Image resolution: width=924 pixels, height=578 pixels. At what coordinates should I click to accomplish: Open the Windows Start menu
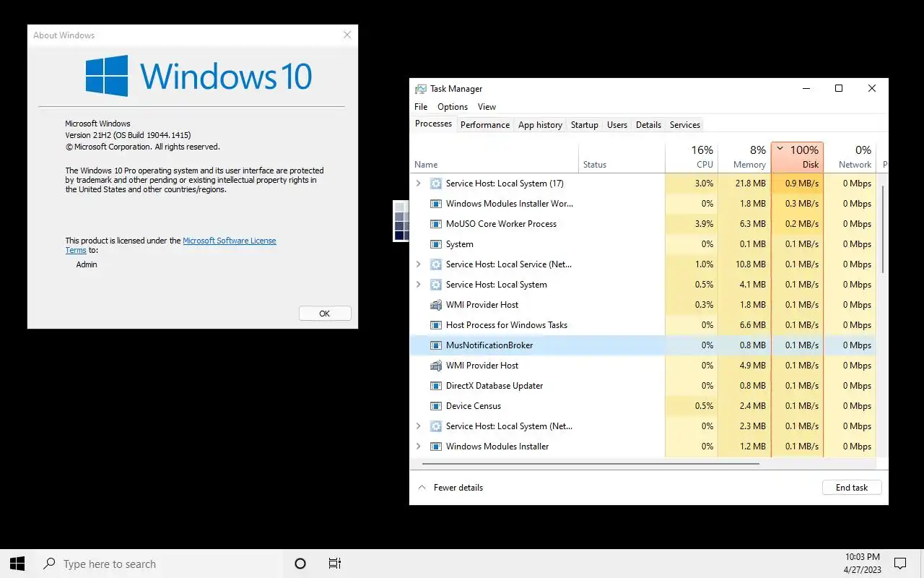17,564
